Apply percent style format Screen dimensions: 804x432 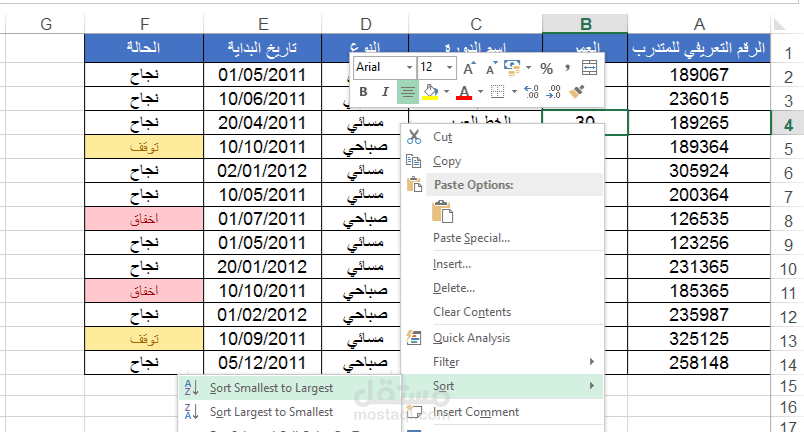click(547, 68)
